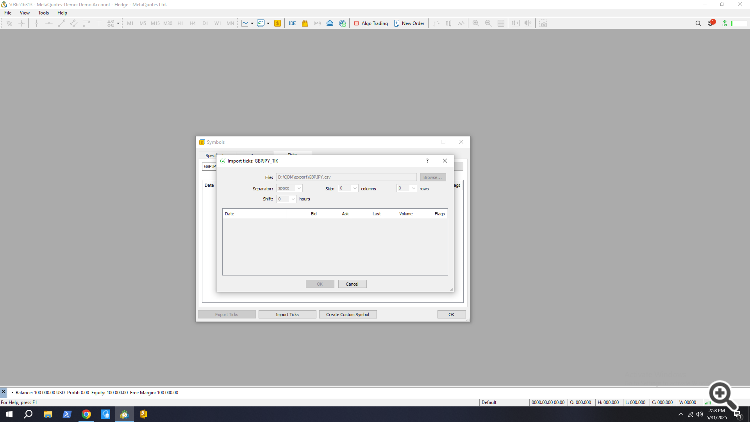
Task: Switch to M30 timeframe
Action: [167, 23]
